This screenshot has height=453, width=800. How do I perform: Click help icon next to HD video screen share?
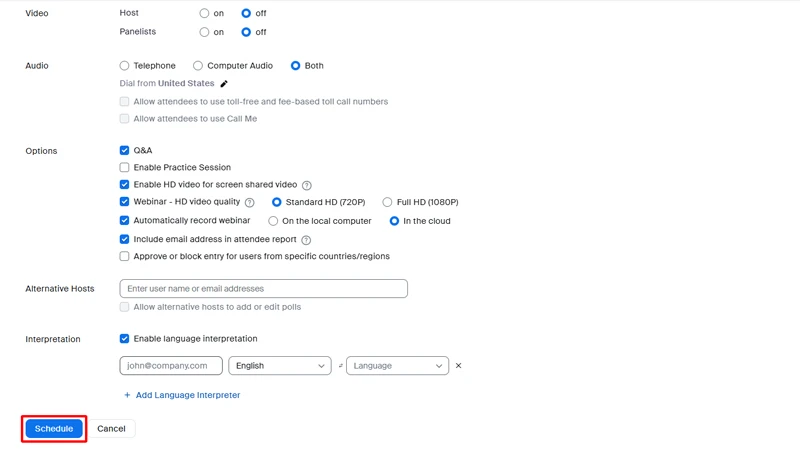tap(307, 185)
